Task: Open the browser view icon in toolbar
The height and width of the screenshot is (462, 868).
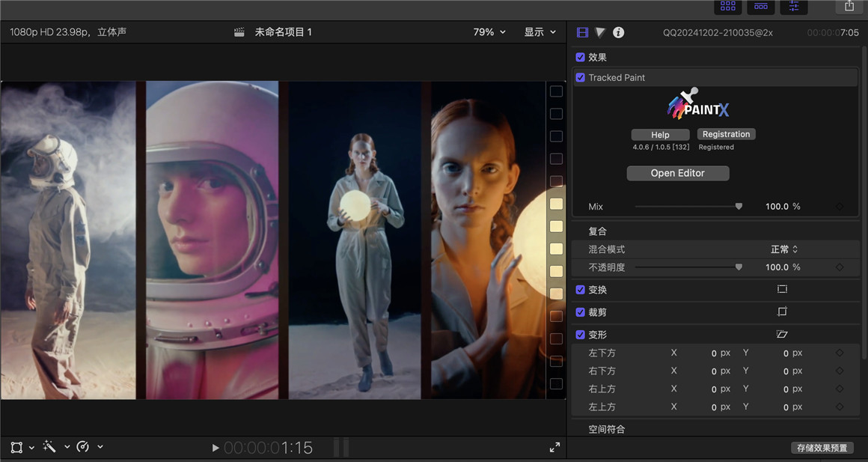Action: pyautogui.click(x=728, y=7)
